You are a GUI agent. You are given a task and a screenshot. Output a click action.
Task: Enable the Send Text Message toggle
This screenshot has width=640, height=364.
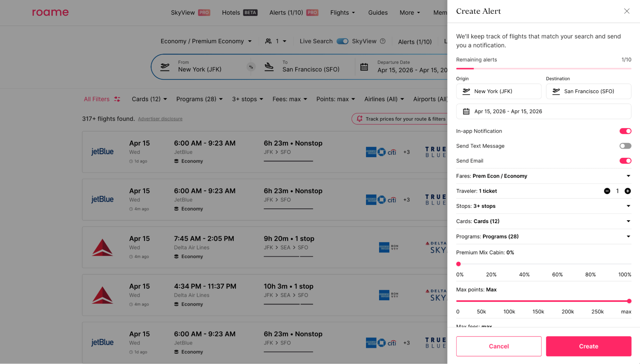tap(625, 146)
